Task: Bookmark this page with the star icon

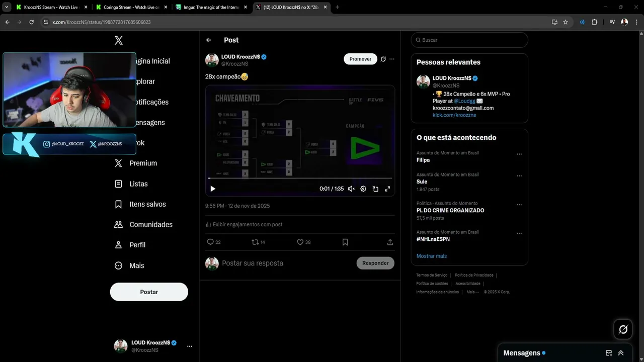Action: coord(566,22)
